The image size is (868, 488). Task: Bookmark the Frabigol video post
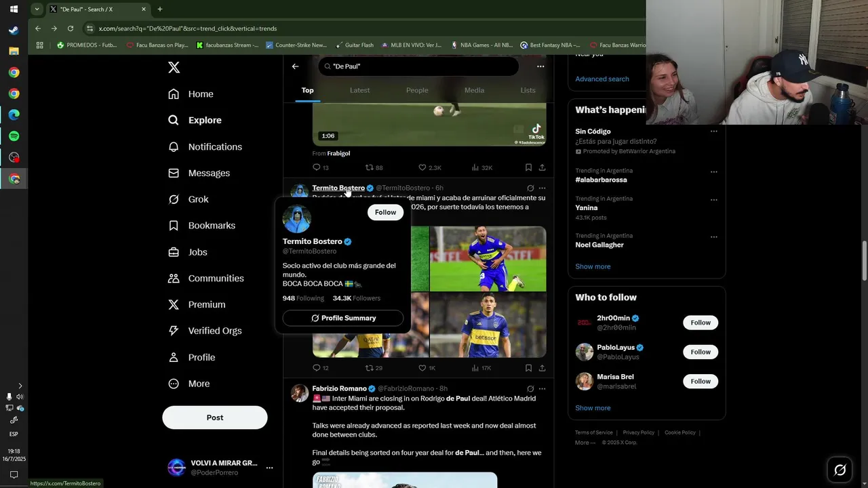click(x=528, y=167)
